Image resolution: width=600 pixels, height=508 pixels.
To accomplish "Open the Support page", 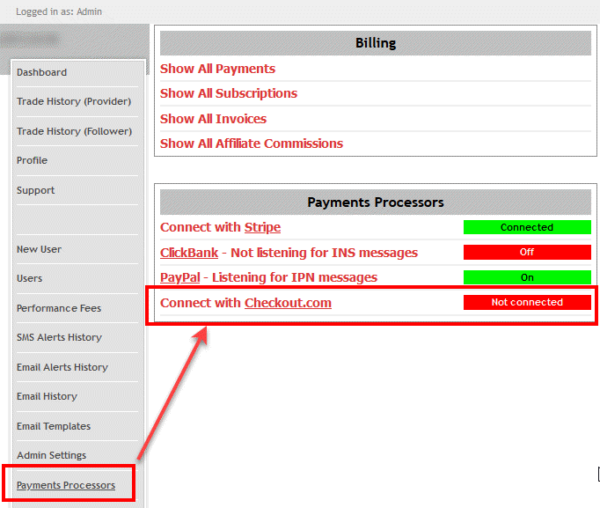I will coord(36,190).
